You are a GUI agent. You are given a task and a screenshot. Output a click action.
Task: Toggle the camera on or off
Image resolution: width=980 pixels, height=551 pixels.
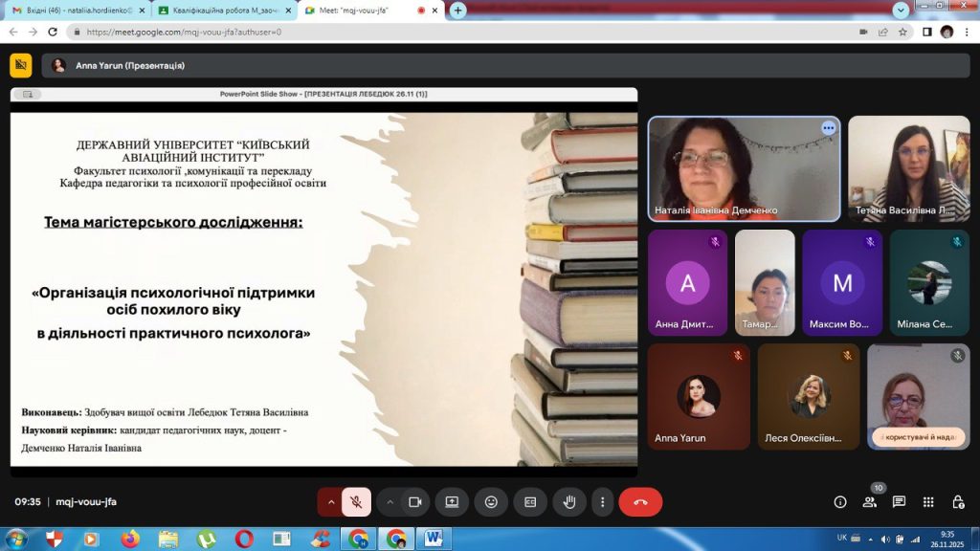(415, 502)
